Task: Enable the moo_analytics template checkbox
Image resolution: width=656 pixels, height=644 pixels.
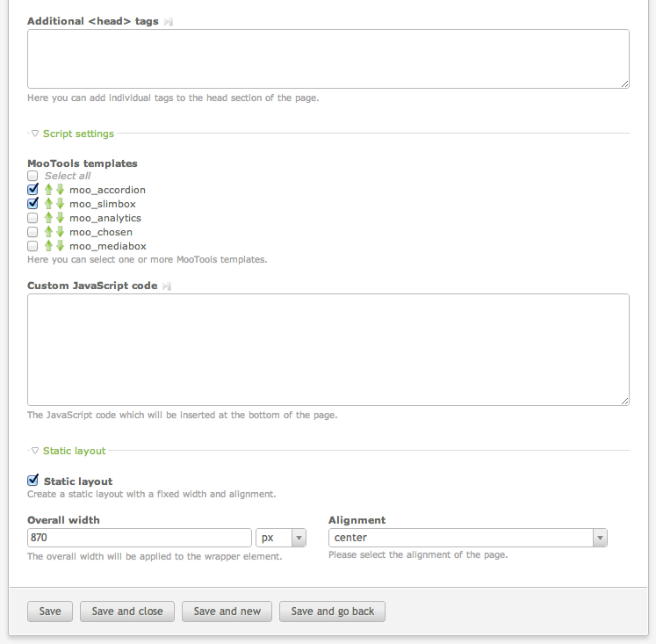Action: pos(32,218)
